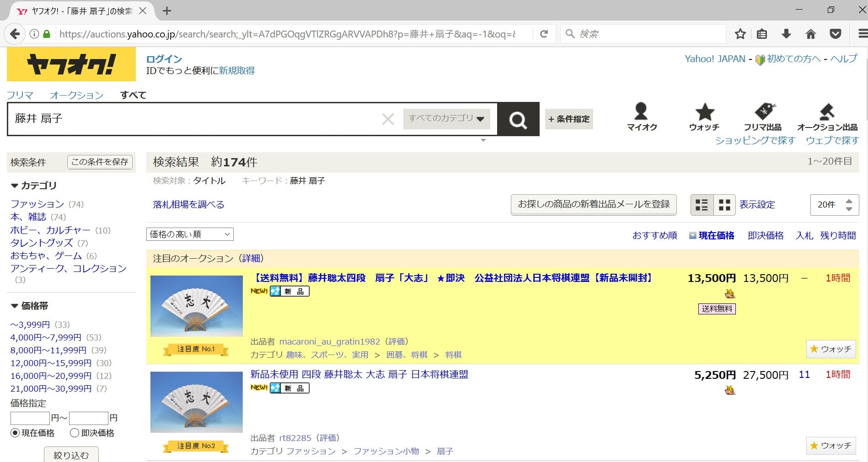Open オークション出品 gavel icon
Screen dimensions: 868x462
coord(827,117)
